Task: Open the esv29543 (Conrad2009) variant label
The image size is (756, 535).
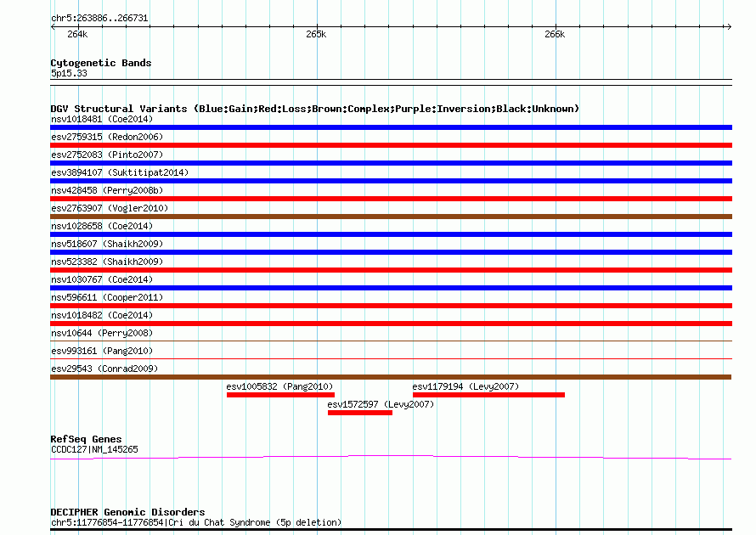Action: click(x=104, y=369)
